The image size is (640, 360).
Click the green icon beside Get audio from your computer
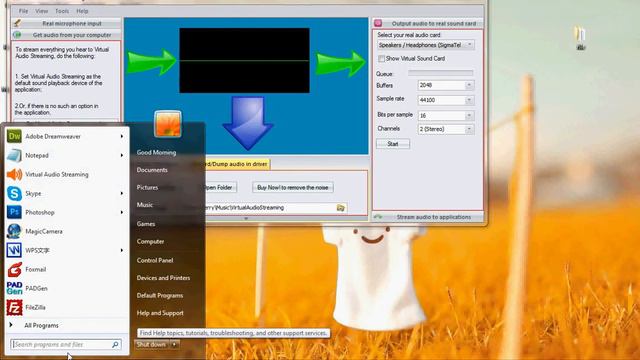[x=17, y=35]
